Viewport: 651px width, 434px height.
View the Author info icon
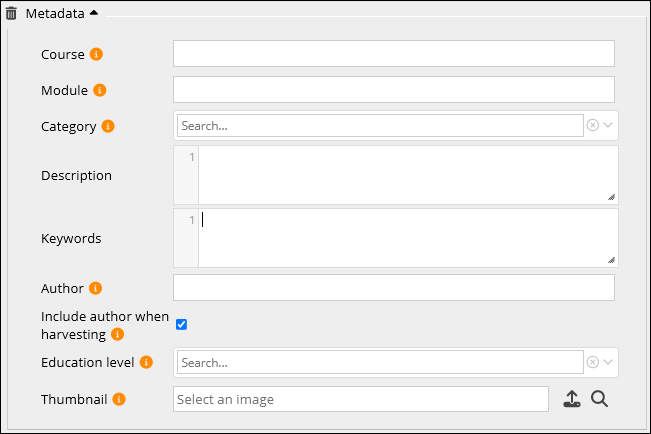[96, 288]
